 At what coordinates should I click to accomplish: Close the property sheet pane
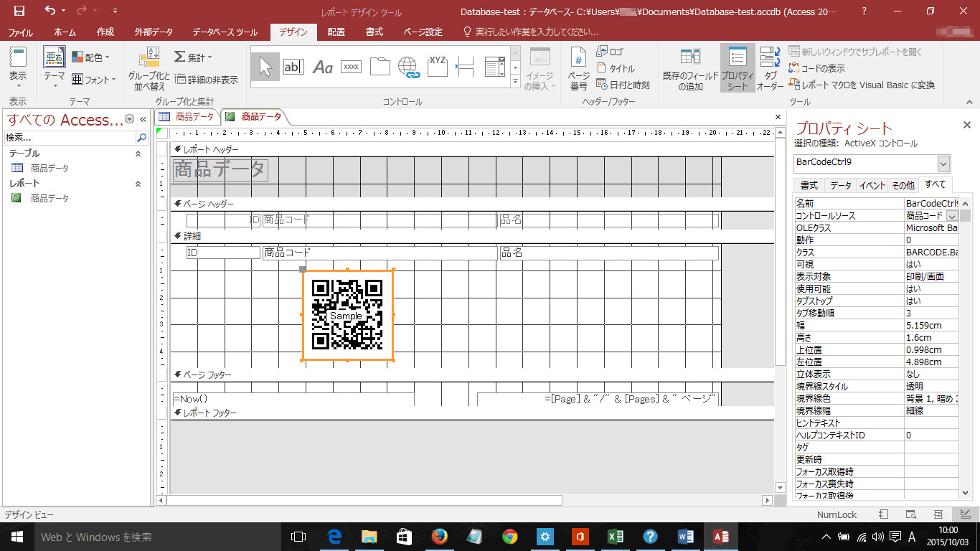click(x=966, y=125)
